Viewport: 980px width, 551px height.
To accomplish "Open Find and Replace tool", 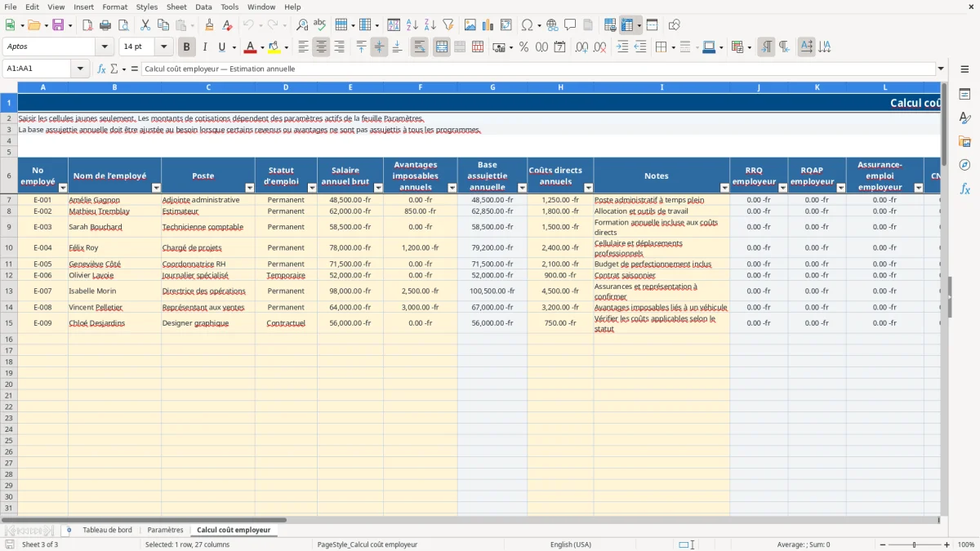I will click(x=302, y=25).
